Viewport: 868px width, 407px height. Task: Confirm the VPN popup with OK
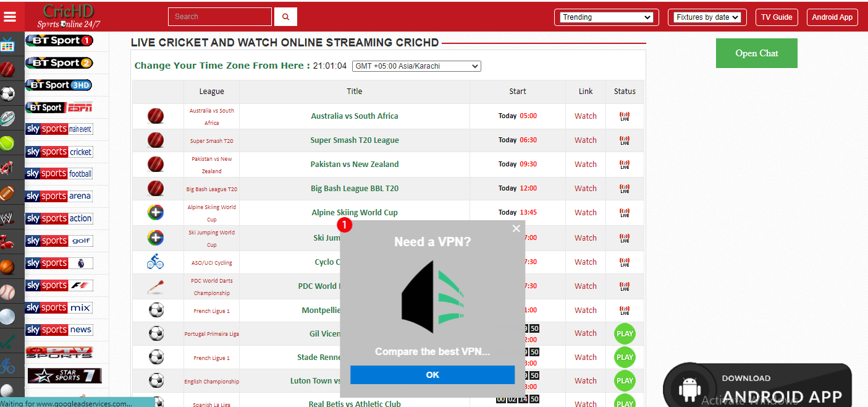[432, 375]
